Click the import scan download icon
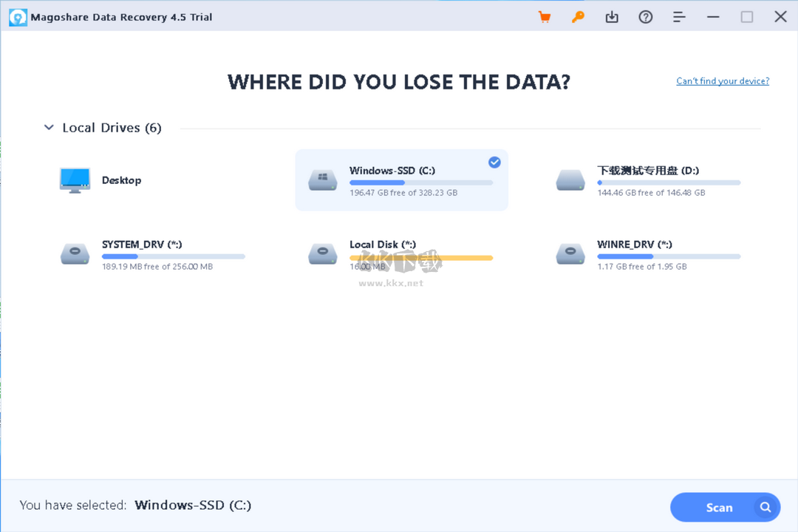The width and height of the screenshot is (798, 532). (x=612, y=17)
